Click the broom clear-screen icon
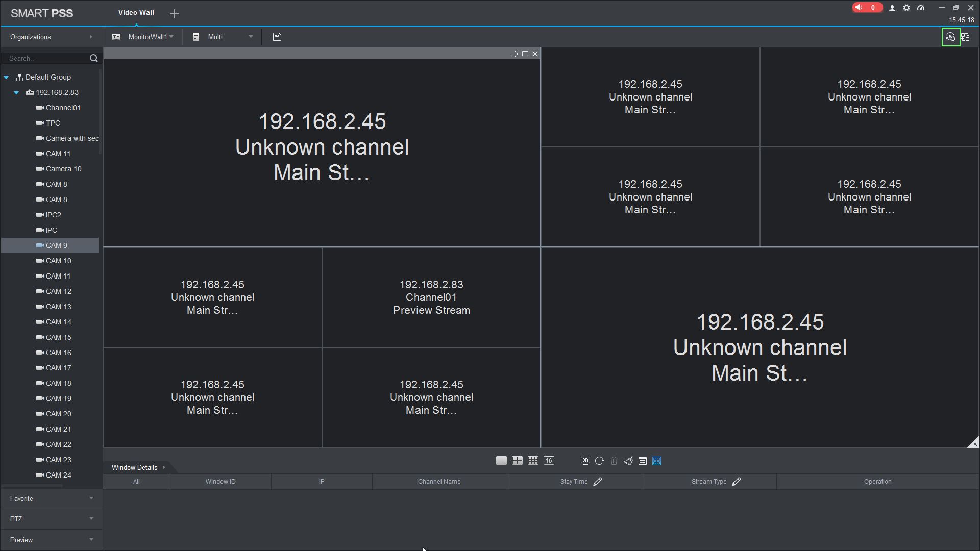 coord(628,461)
